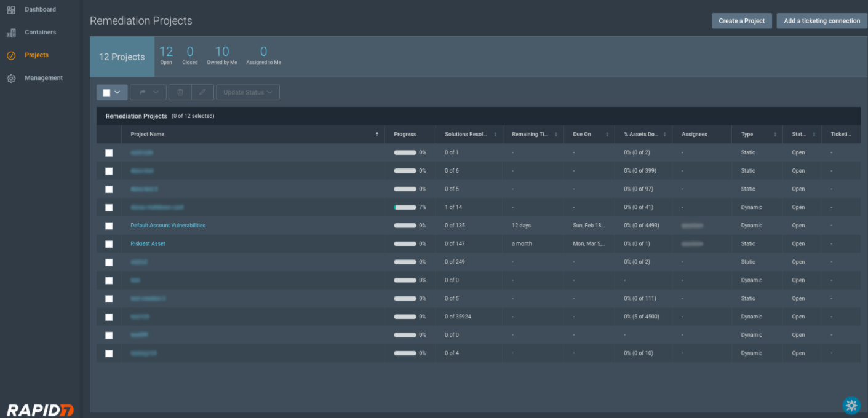Check the row with 0 of 399 assets
This screenshot has height=418, width=868.
click(109, 171)
